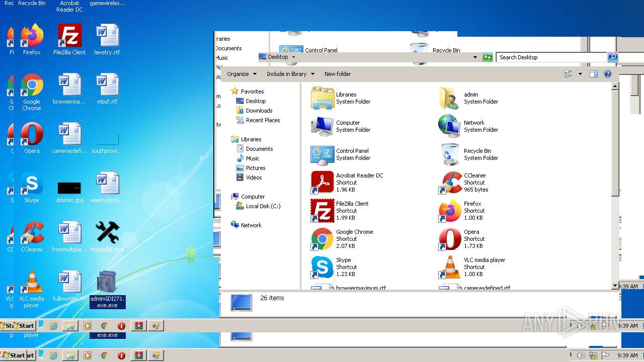Select CCleaner shortcut in Explorer file list
Viewport: 644px width, 362px height.
[463, 183]
